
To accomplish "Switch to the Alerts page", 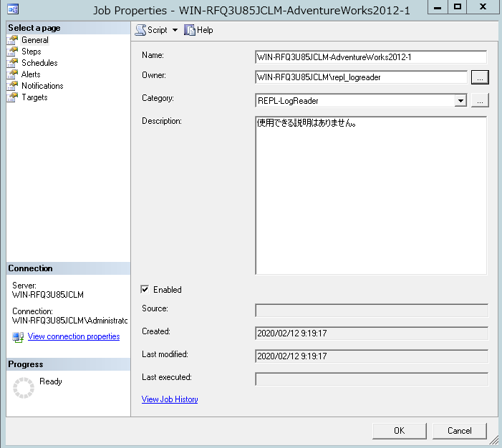I will tap(31, 74).
